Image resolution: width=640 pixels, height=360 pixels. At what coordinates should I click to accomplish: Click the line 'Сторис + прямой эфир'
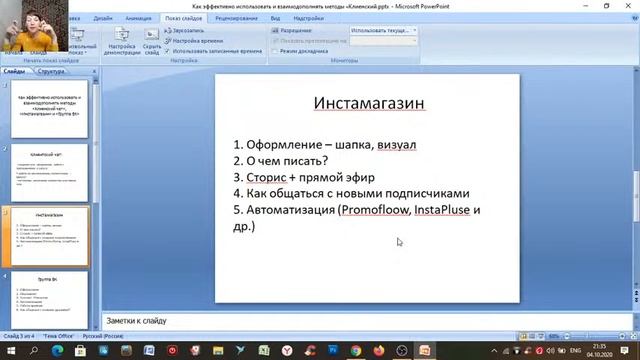pyautogui.click(x=304, y=177)
